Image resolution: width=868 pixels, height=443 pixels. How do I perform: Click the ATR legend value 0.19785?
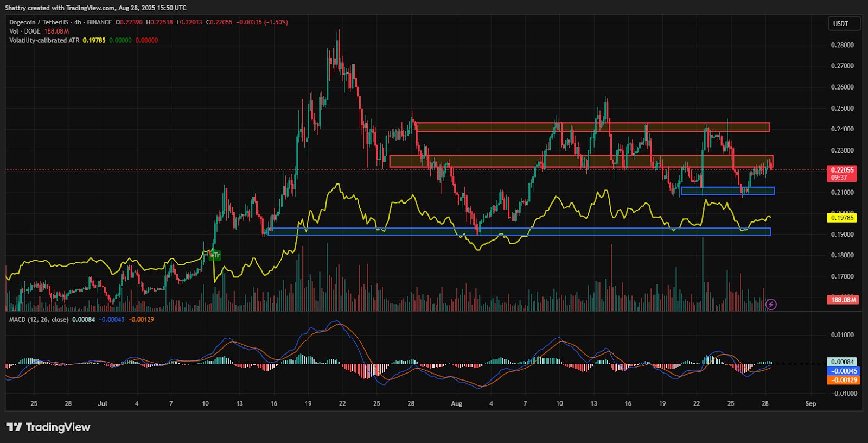click(x=94, y=40)
